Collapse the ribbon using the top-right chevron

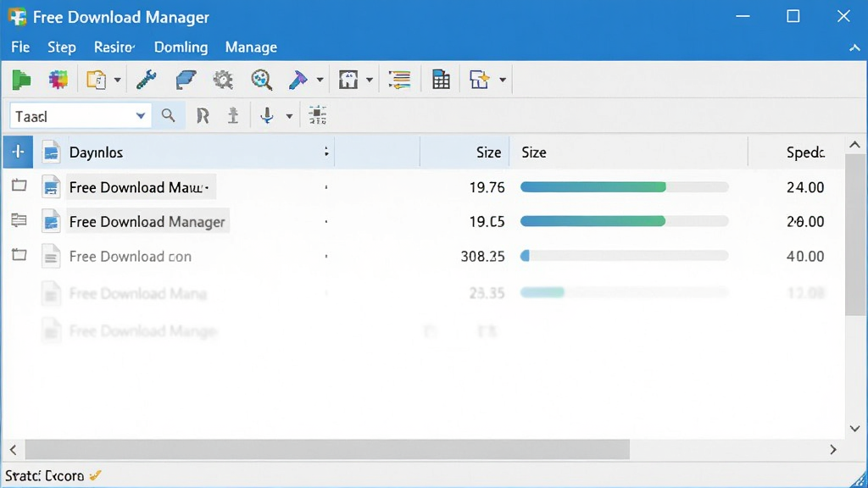click(854, 48)
